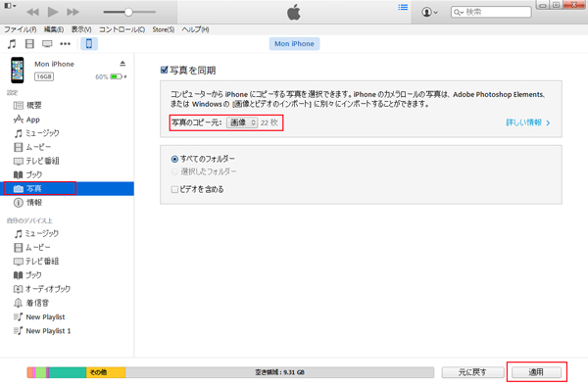Open the window menu icon at top-left
The height and width of the screenshot is (387, 588).
[x=10, y=5]
